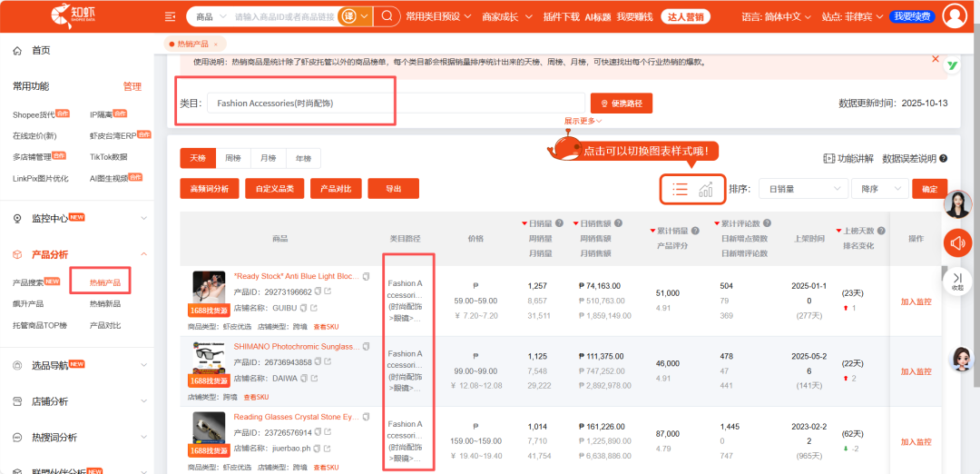Screen dimensions: 980x474
Task: Click help icon next to 累计评论数 header
Action: (767, 223)
